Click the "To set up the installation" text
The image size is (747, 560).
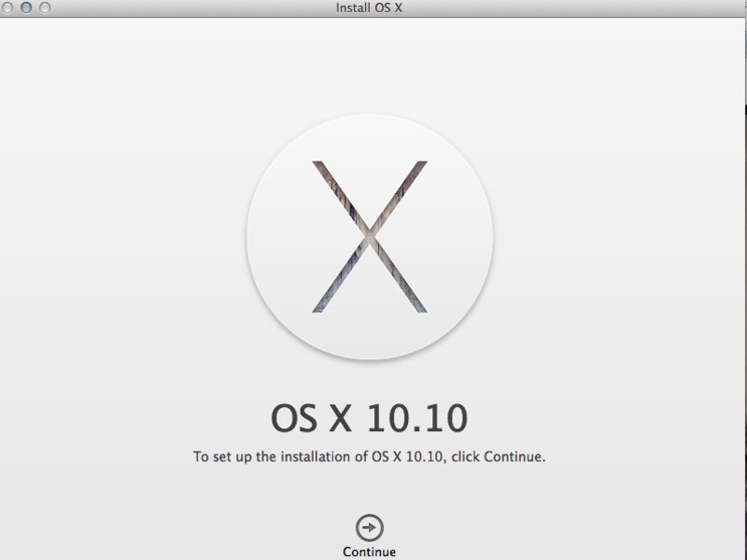[369, 456]
